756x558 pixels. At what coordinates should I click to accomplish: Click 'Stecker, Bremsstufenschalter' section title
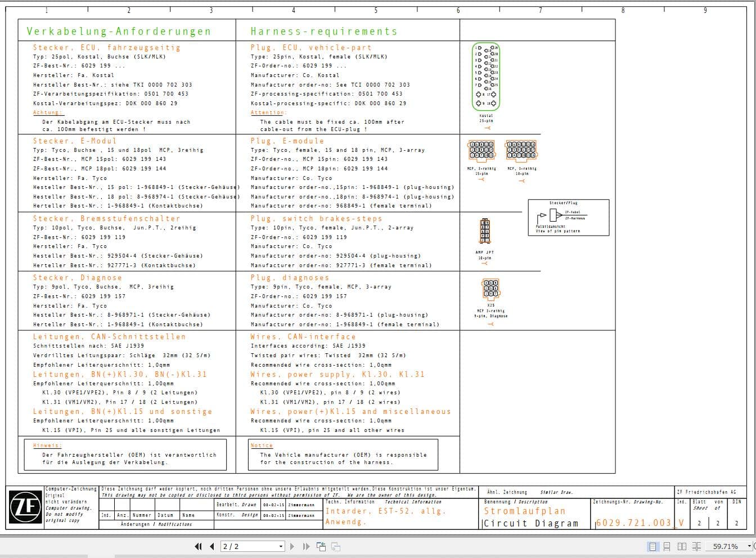coord(107,219)
